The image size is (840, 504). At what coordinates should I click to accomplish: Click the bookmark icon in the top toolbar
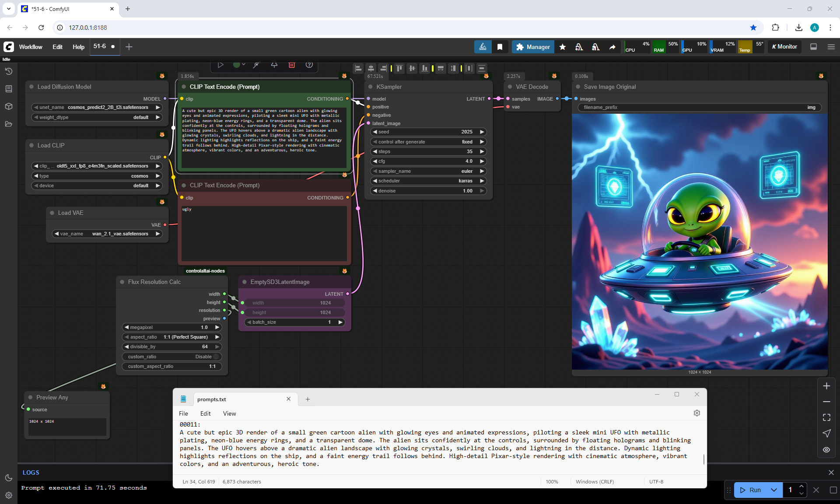[500, 47]
